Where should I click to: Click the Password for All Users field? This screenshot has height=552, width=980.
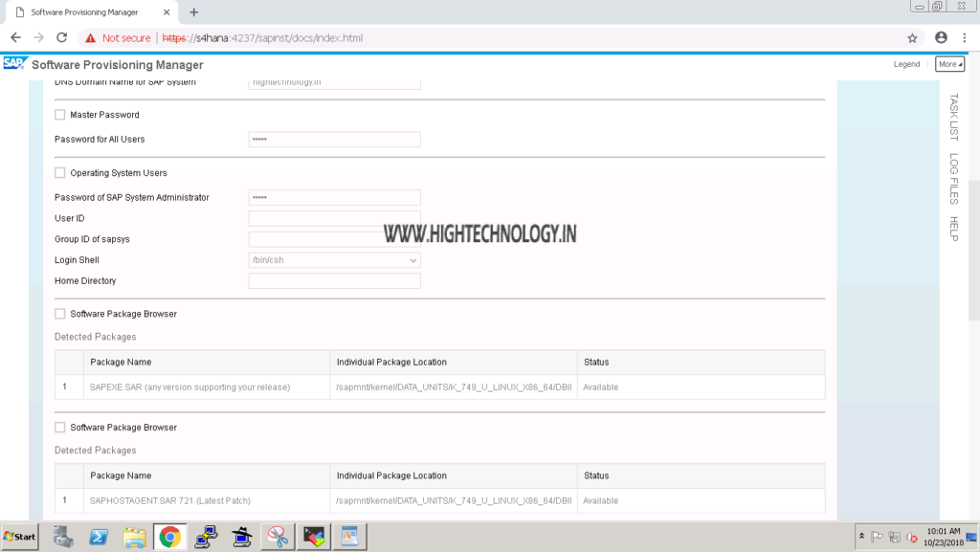pos(334,140)
